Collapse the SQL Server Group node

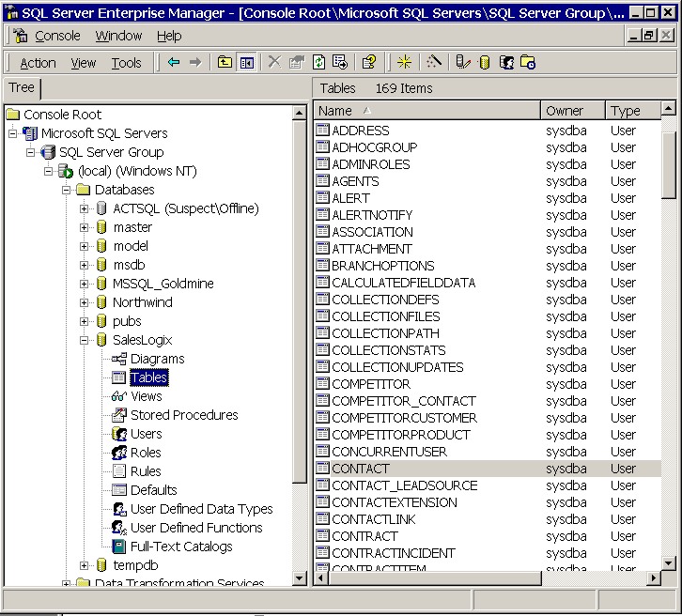coord(30,152)
